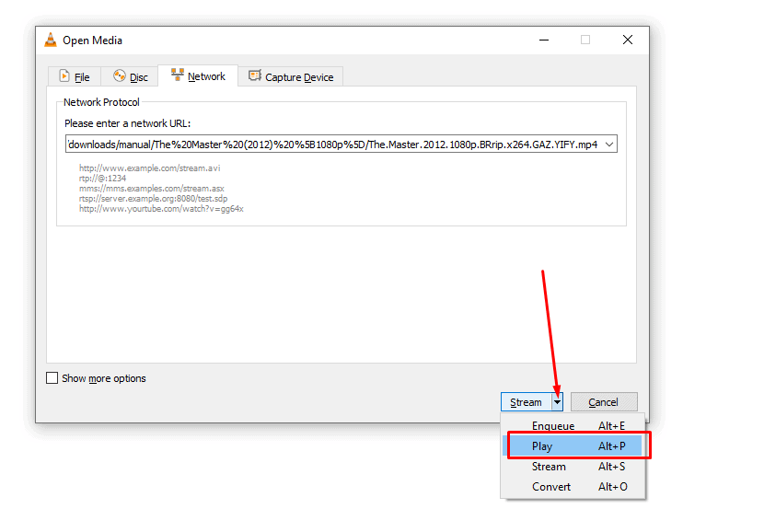Open the network URL history dropdown
This screenshot has width=764, height=532.
point(608,144)
